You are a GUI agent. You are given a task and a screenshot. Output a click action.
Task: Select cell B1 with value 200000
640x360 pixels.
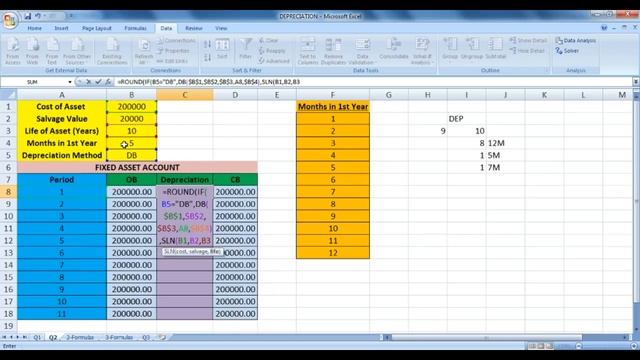coord(131,107)
